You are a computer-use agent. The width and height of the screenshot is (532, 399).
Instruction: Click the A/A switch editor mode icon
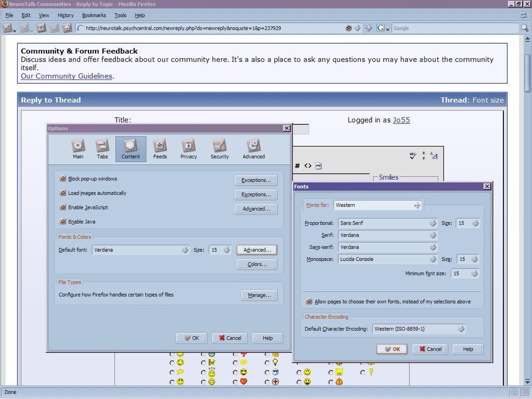tap(434, 156)
